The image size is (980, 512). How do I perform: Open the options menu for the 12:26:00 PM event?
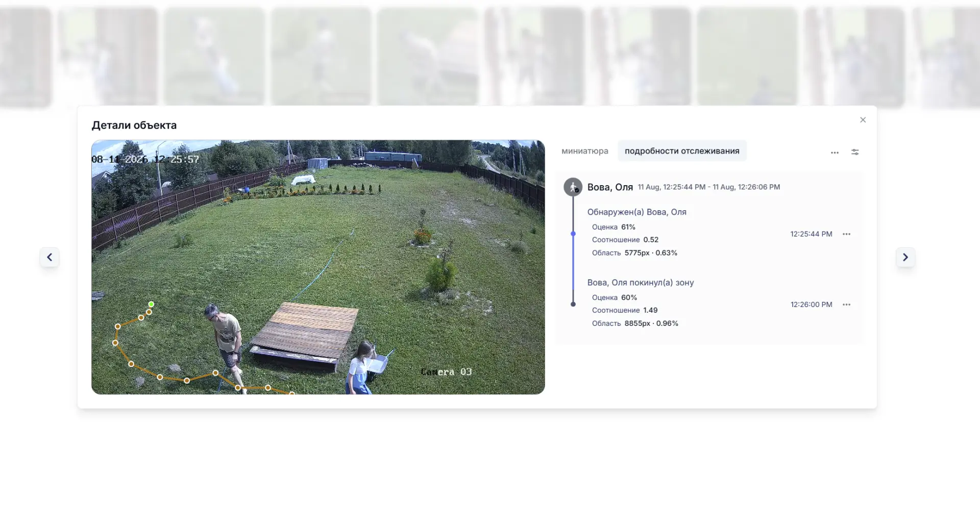pyautogui.click(x=847, y=304)
